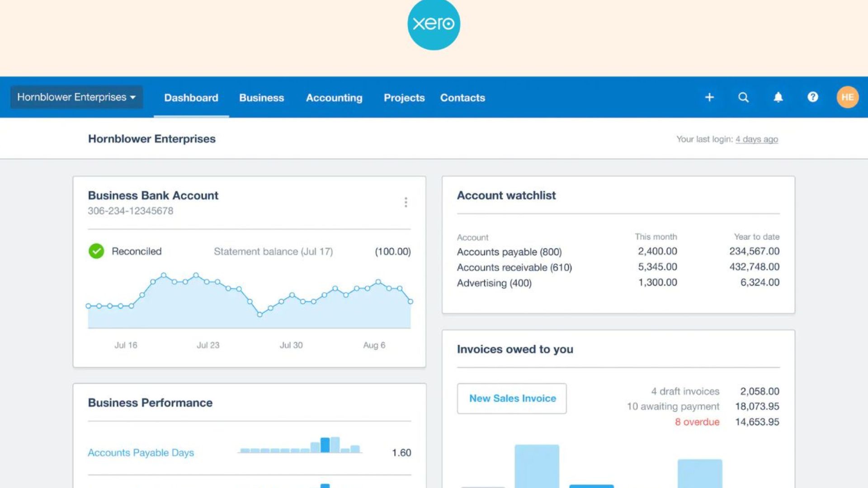Click the Jul 16 axis label
The width and height of the screenshot is (868, 488).
126,345
